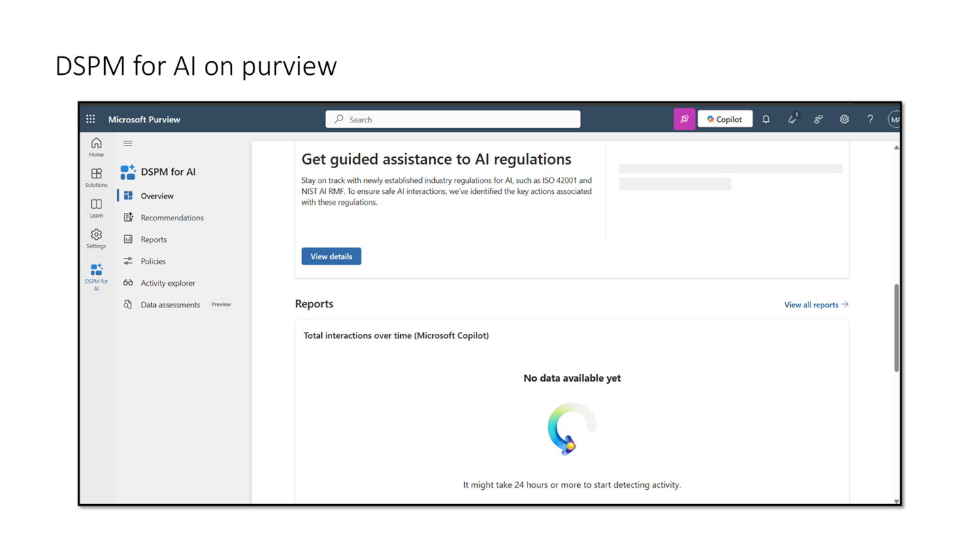Click the Recommendations nav icon
This screenshot has width=980, height=551.
coord(128,218)
